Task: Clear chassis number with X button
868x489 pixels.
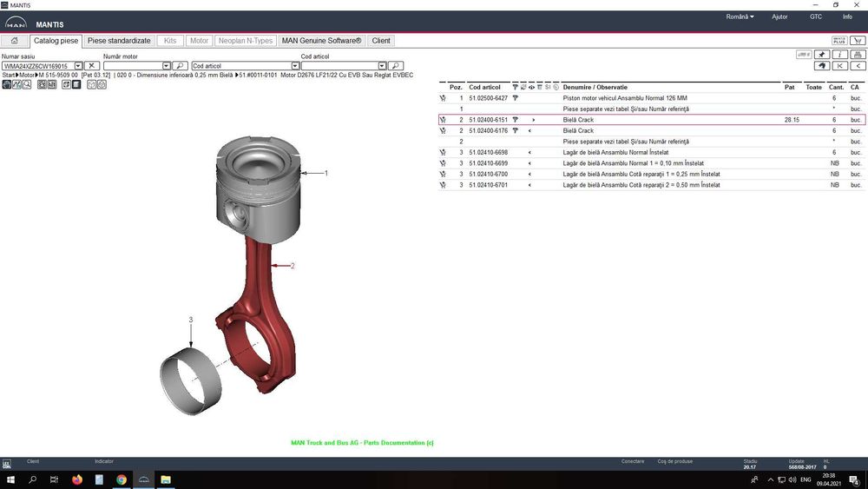Action: point(91,66)
